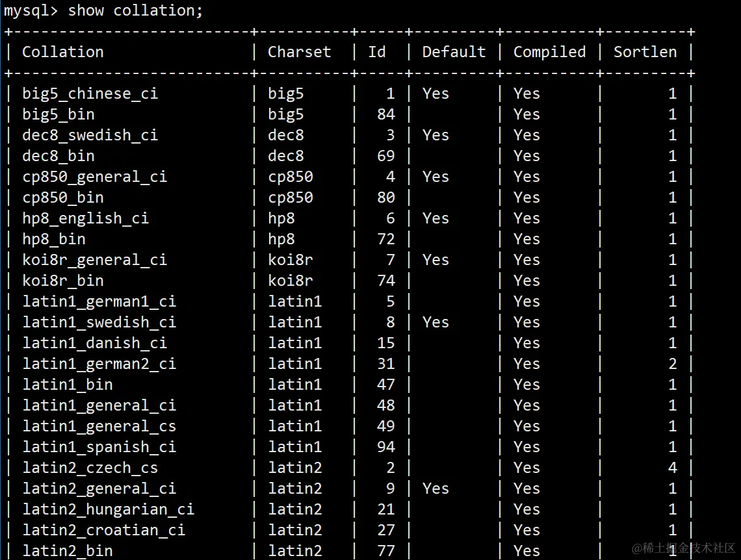Select the dec8_swedish_ci collation entry
The height and width of the screenshot is (560, 741).
[x=90, y=135]
